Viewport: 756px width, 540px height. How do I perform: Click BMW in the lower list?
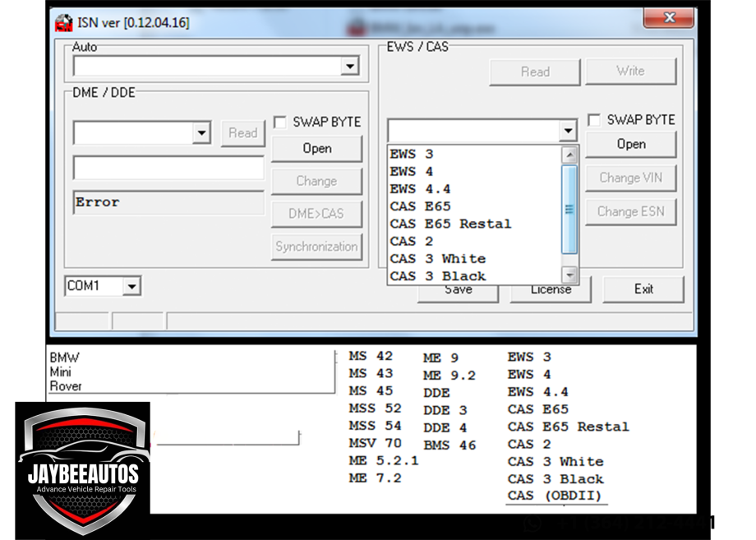[x=64, y=358]
